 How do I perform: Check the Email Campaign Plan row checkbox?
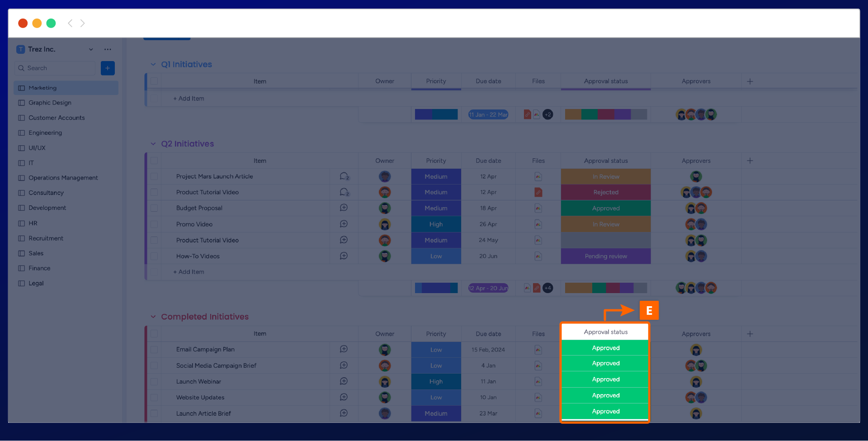(154, 350)
